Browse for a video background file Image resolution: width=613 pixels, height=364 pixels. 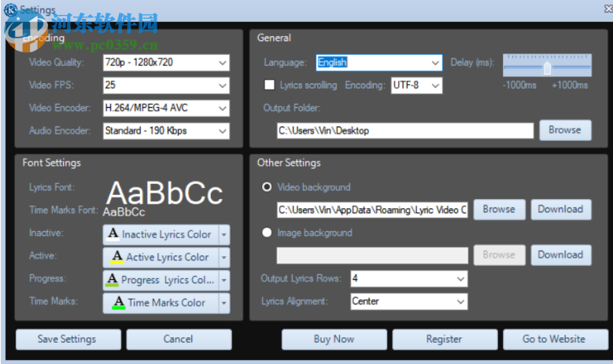tap(499, 209)
